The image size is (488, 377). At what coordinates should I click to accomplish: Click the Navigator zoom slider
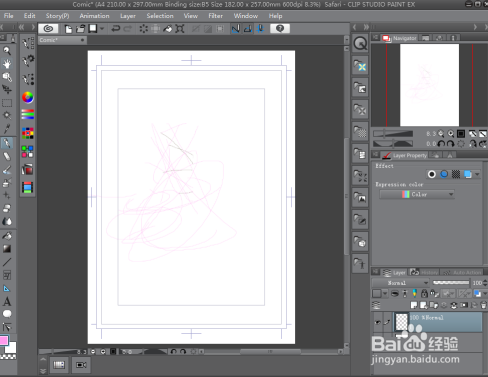pyautogui.click(x=393, y=134)
